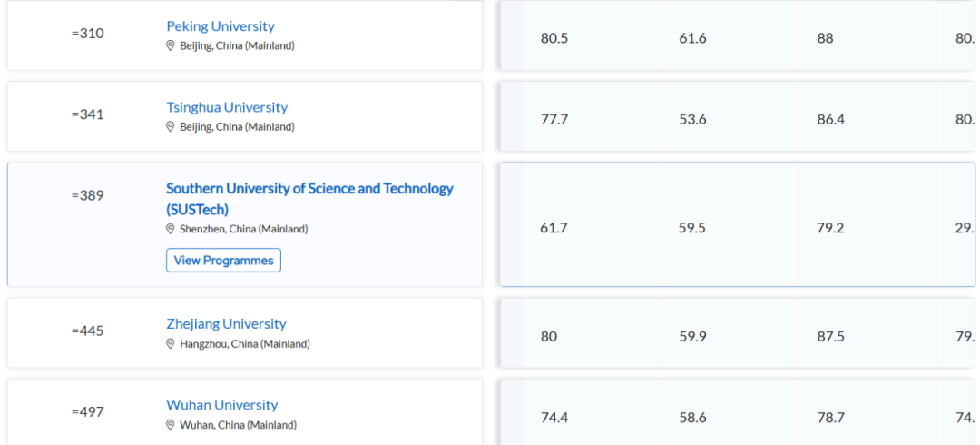Click the location pin icon under Tsinghua University

[x=170, y=126]
